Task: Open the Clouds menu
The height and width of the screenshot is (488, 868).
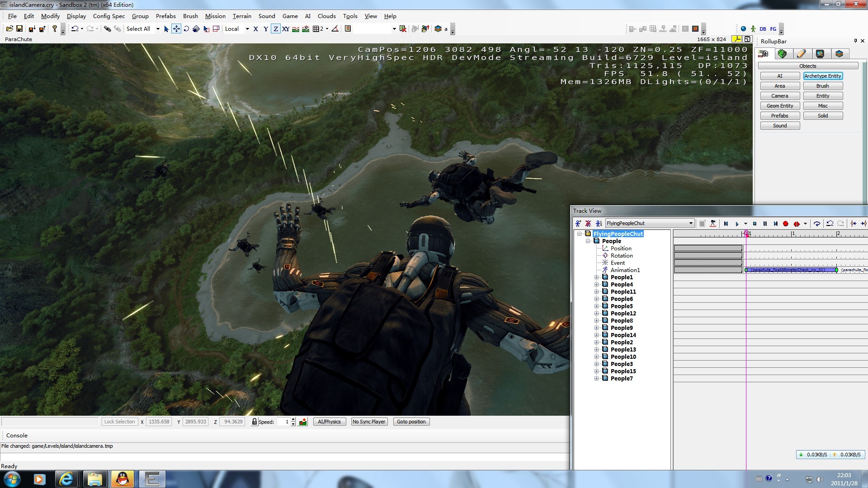Action: tap(326, 16)
